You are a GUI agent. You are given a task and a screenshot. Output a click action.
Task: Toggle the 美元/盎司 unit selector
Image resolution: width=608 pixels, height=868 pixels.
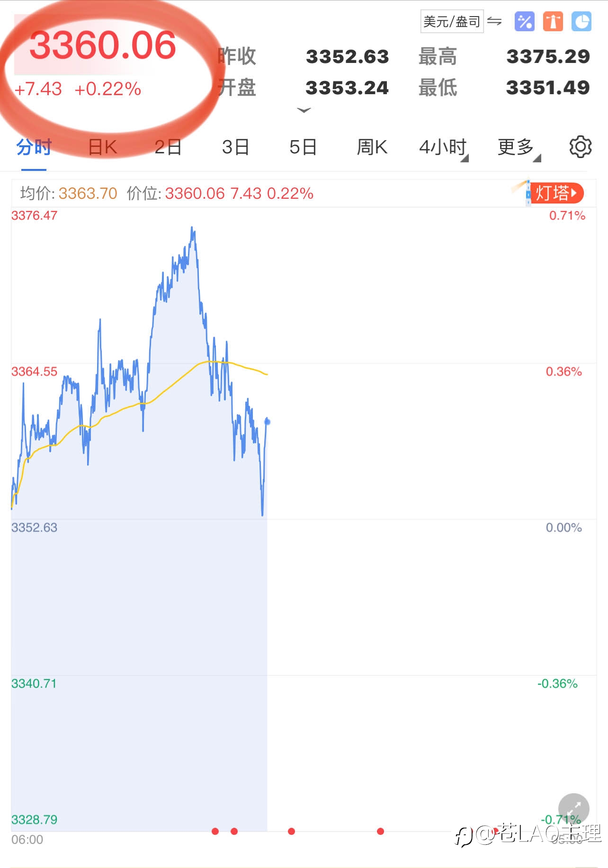click(x=452, y=22)
